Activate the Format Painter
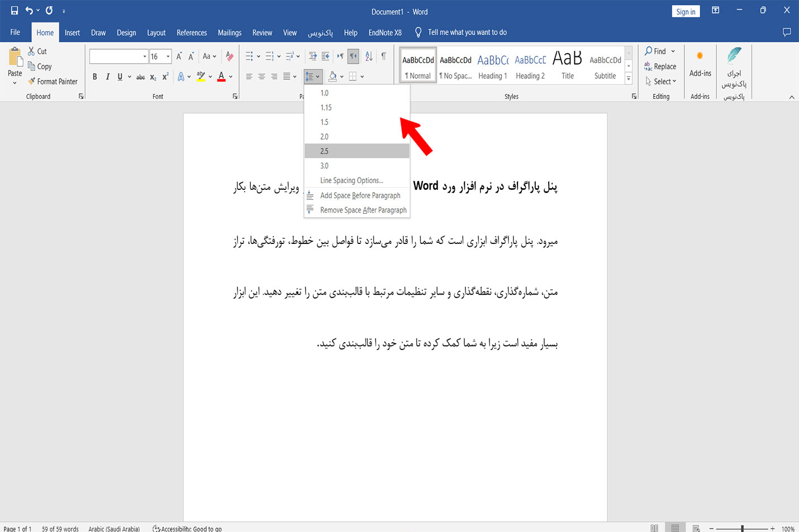This screenshot has width=799, height=532. 53,82
